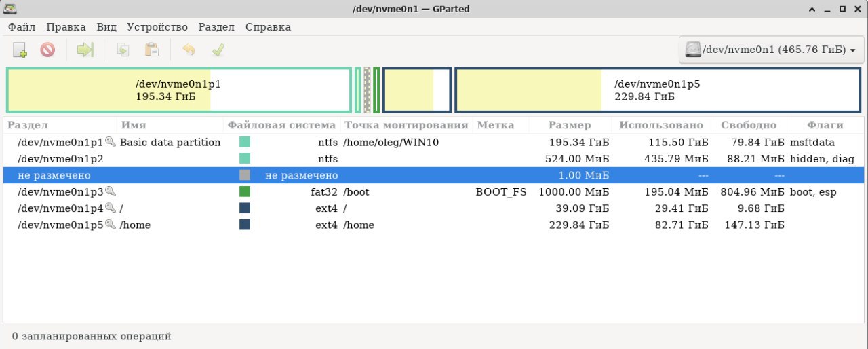Image resolution: width=868 pixels, height=349 pixels.
Task: Open the Устройство menu
Action: tap(157, 27)
